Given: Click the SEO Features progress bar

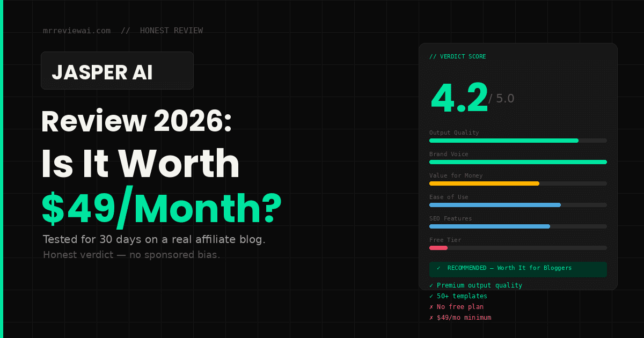Looking at the screenshot, I should [x=518, y=226].
